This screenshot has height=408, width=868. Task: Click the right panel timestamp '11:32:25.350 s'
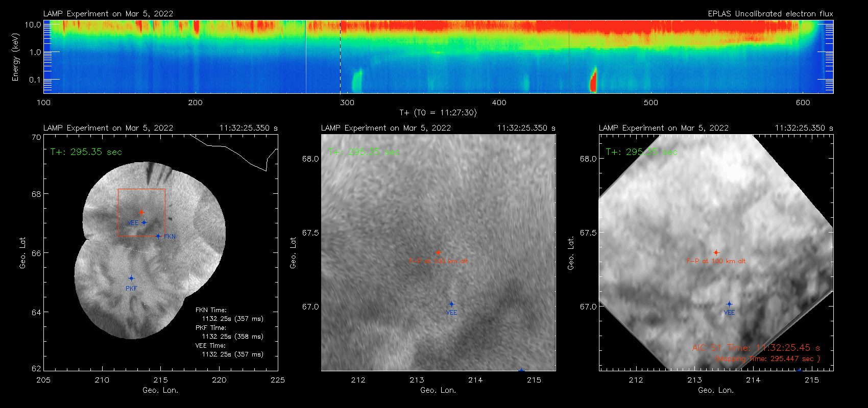tap(804, 128)
